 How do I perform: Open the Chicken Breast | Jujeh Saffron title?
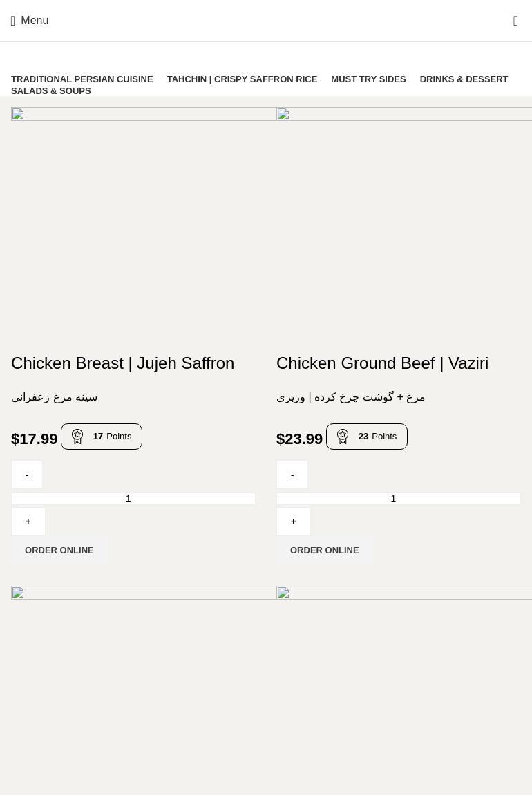tap(123, 363)
